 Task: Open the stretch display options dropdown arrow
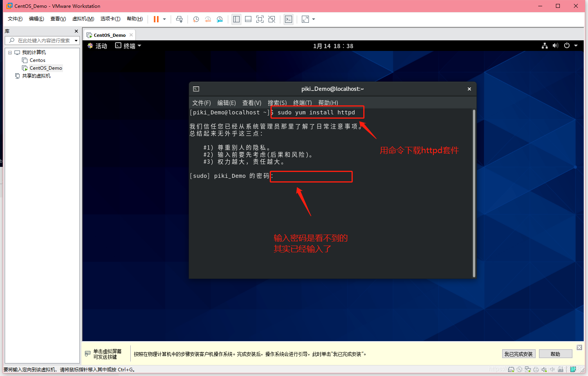(314, 19)
